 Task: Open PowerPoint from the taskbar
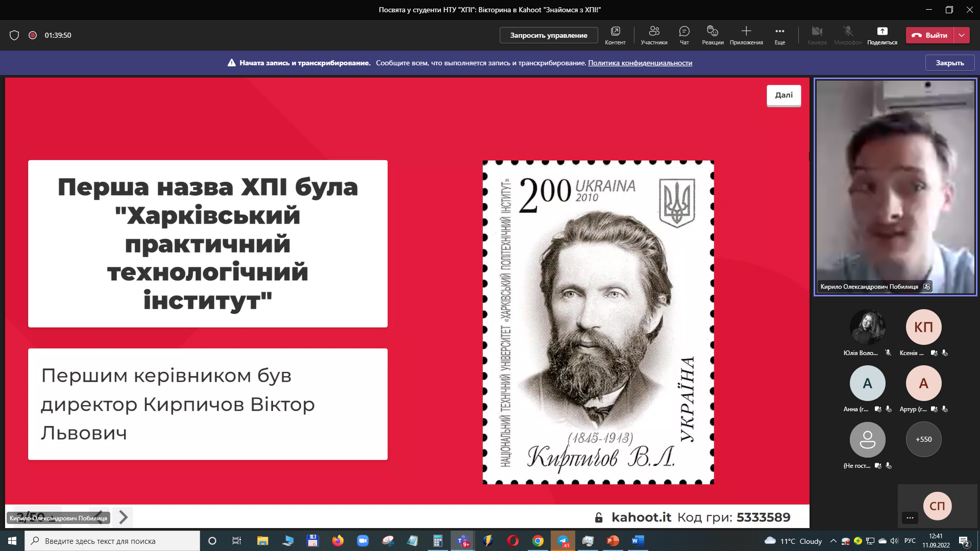click(x=613, y=541)
